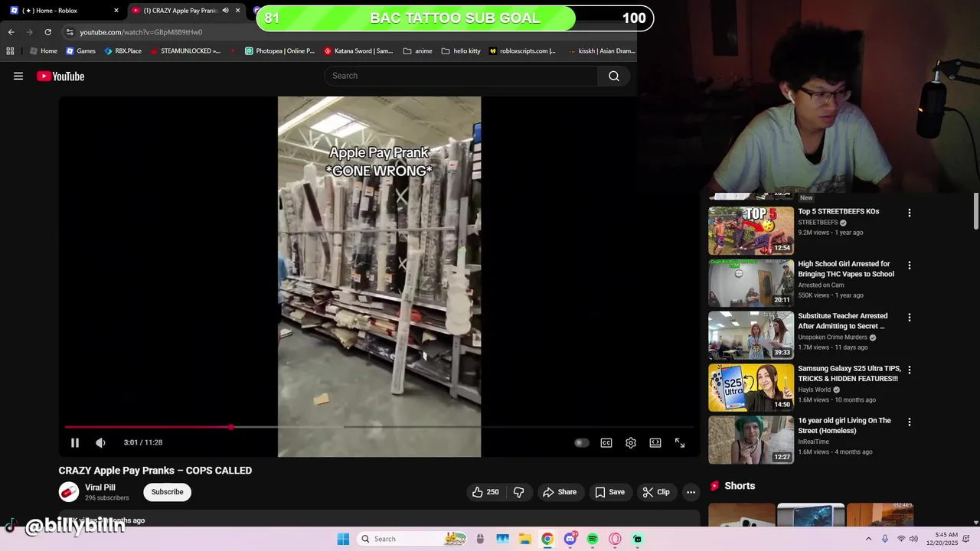The height and width of the screenshot is (551, 980).
Task: Save the video to a playlist
Action: coord(610,492)
